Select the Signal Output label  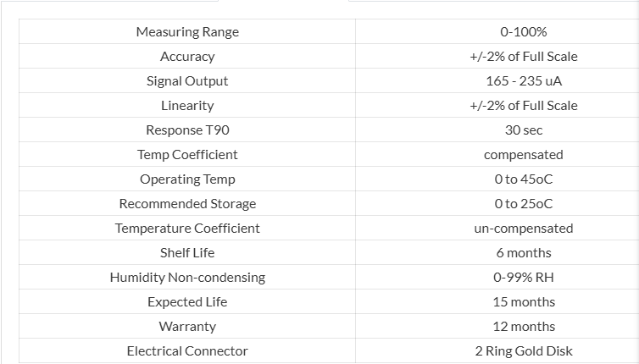[x=187, y=80]
